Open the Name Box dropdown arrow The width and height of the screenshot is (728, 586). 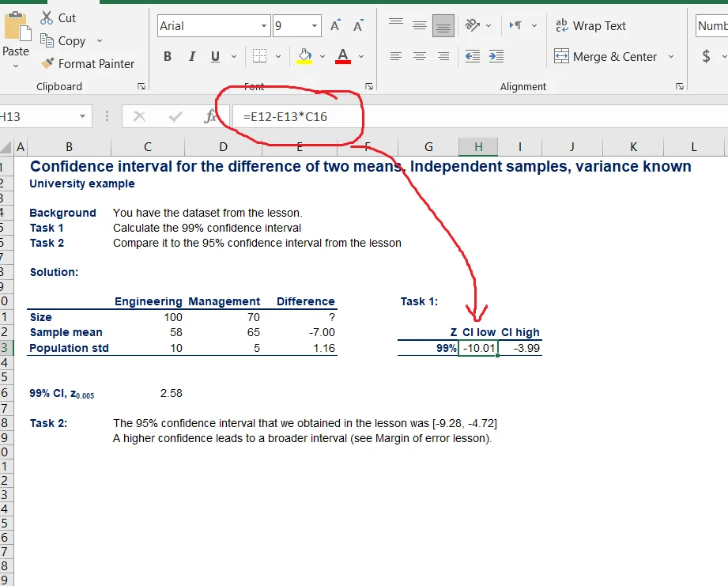point(83,117)
